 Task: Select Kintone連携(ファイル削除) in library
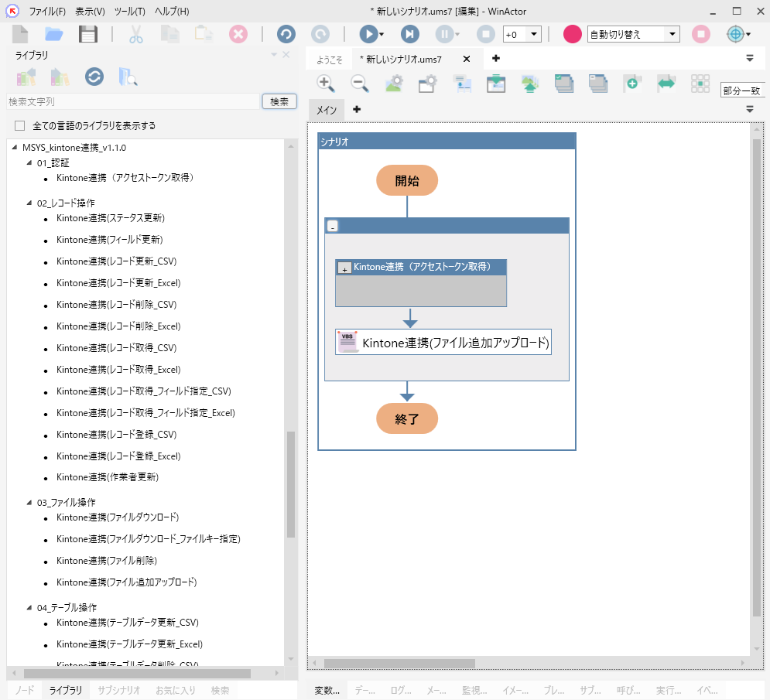107,561
